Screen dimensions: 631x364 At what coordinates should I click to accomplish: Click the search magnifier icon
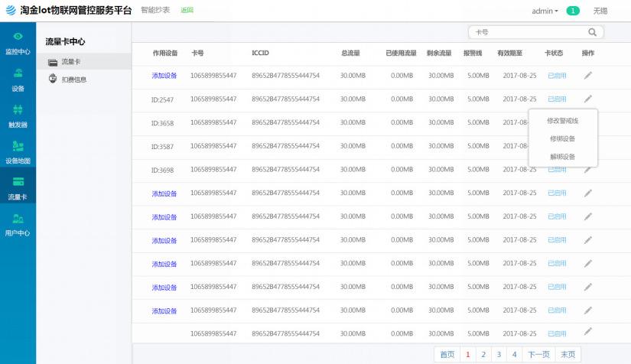tap(592, 32)
